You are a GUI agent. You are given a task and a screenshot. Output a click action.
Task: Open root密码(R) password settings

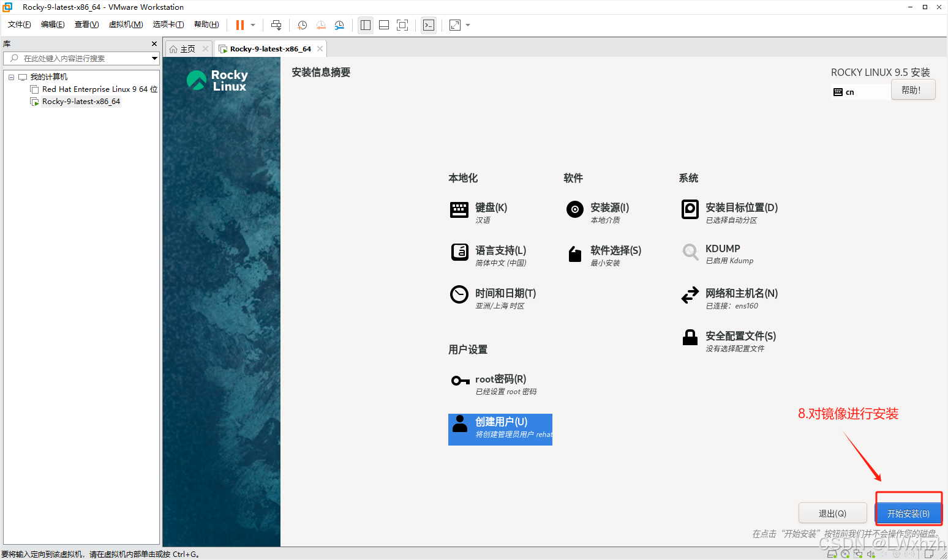(x=494, y=384)
